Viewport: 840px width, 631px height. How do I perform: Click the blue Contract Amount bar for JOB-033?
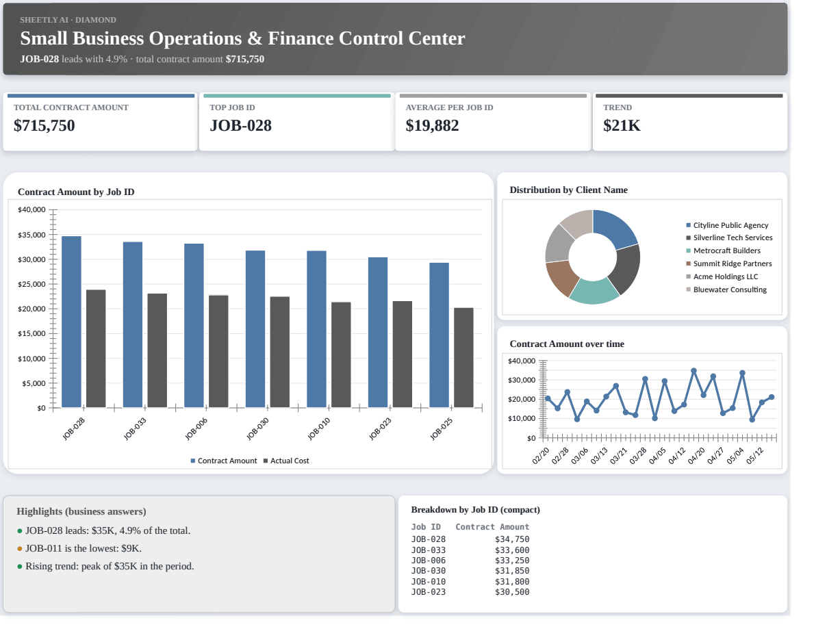(x=133, y=325)
